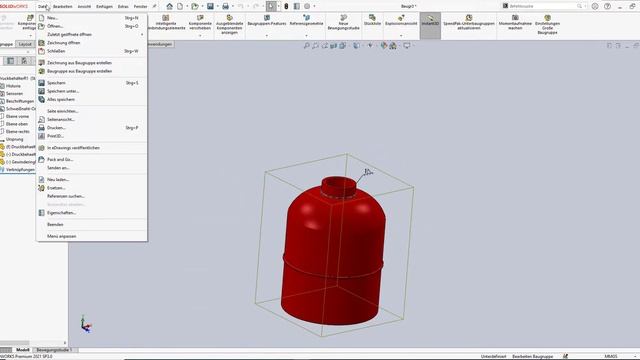Screen dimensions: 640x360
Task: Select Sensoren in the feature tree
Action: point(15,93)
